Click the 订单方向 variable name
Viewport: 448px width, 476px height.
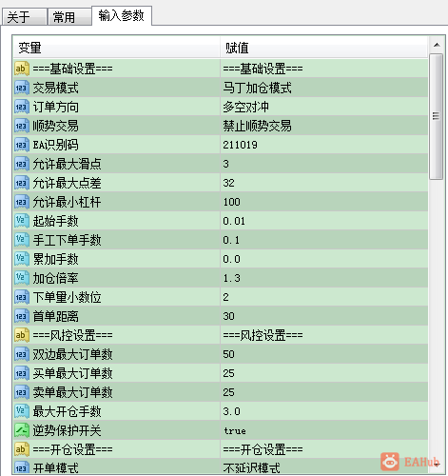[55, 107]
